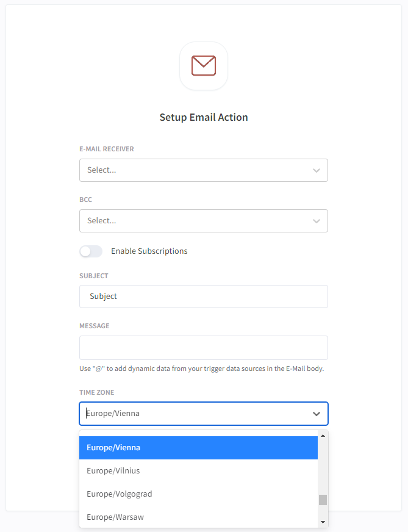Click the Time Zone field label

[96, 392]
